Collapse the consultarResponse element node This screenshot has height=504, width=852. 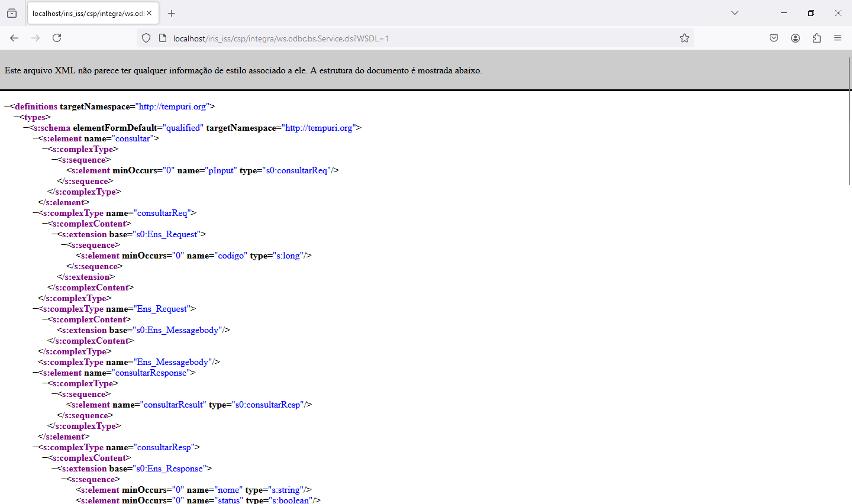pos(35,373)
